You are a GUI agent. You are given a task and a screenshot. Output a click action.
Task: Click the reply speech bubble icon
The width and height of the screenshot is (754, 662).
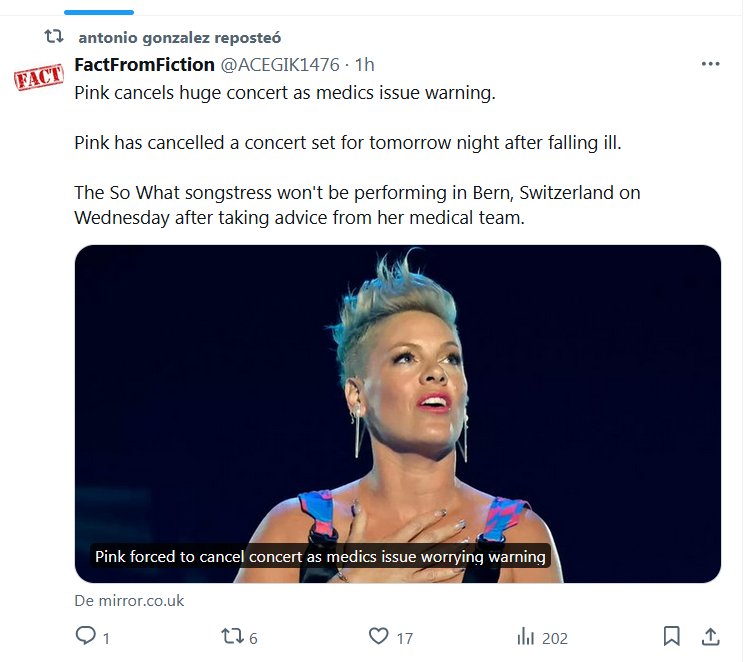tap(87, 636)
